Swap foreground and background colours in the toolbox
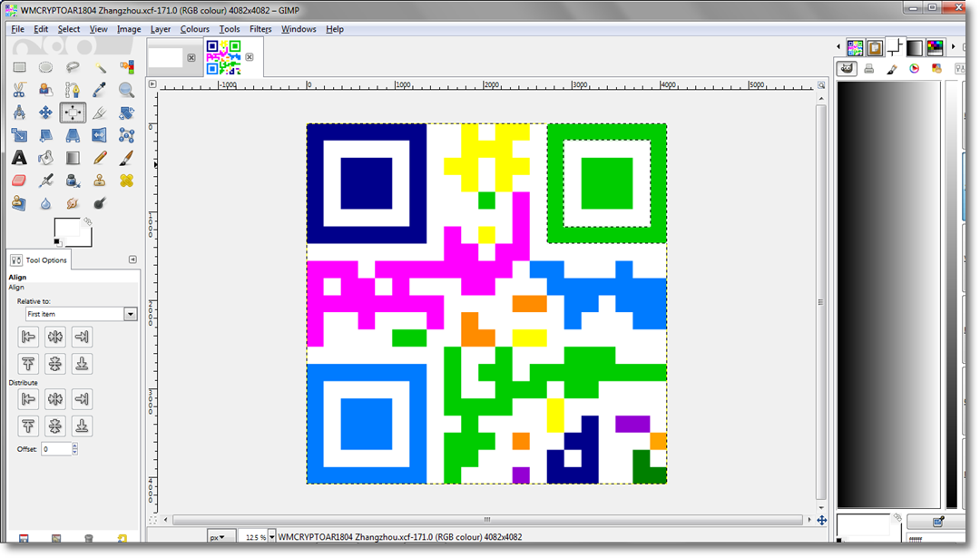 click(87, 221)
